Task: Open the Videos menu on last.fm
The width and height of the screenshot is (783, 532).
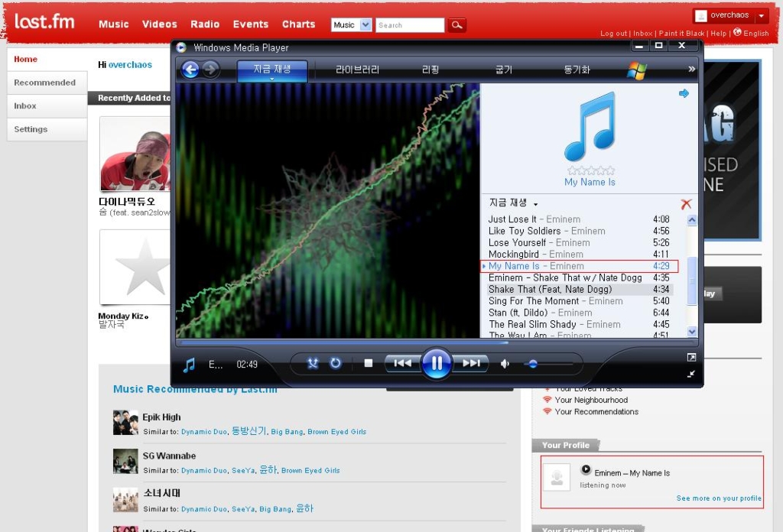Action: [x=159, y=24]
